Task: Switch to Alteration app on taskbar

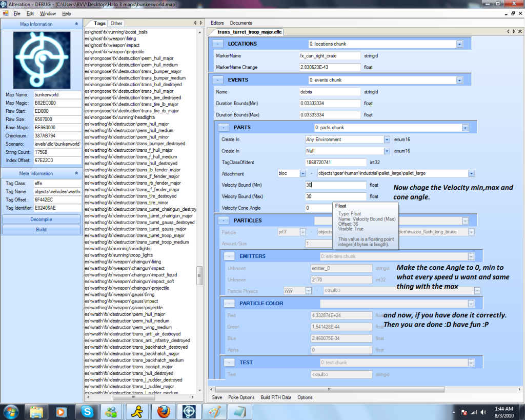Action: coord(189,412)
